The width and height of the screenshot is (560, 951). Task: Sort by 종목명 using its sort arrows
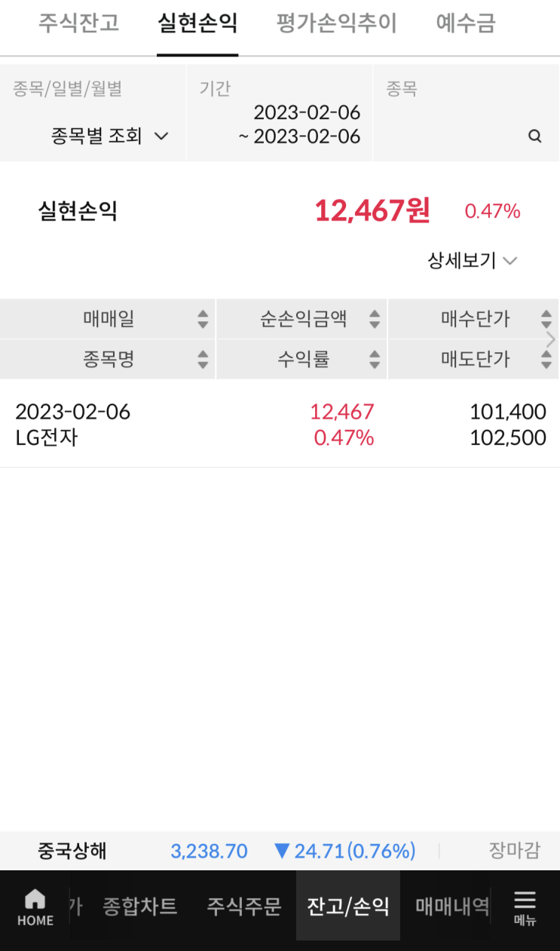[202, 360]
